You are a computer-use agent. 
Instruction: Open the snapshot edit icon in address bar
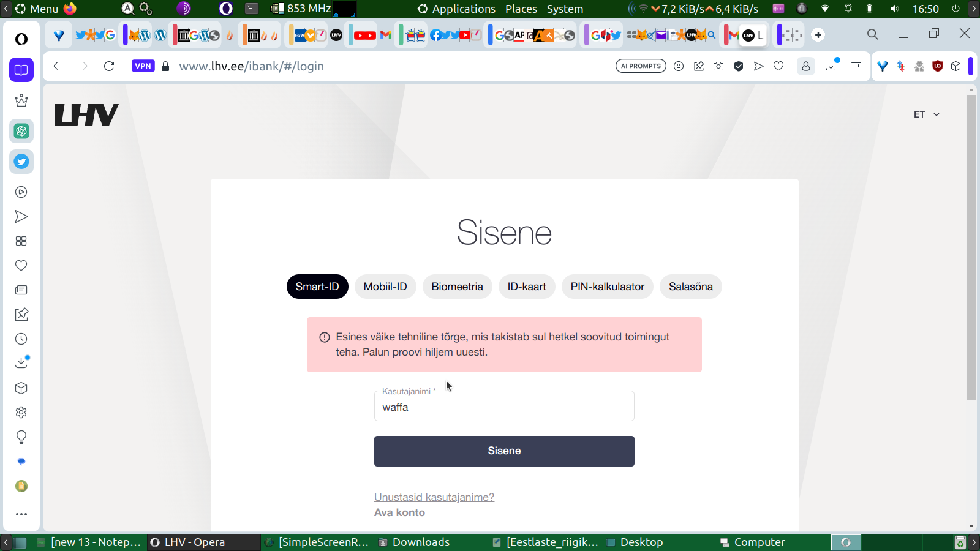[699, 66]
